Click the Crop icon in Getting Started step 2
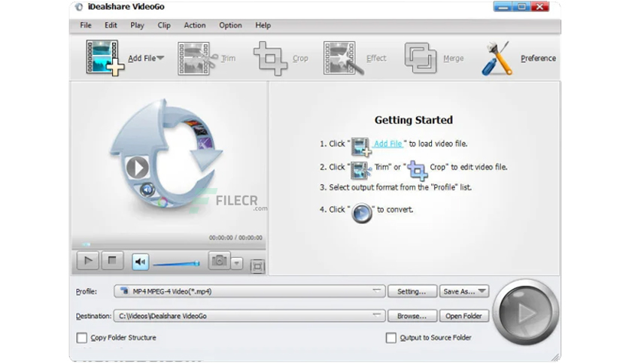629x364 pixels. click(418, 171)
